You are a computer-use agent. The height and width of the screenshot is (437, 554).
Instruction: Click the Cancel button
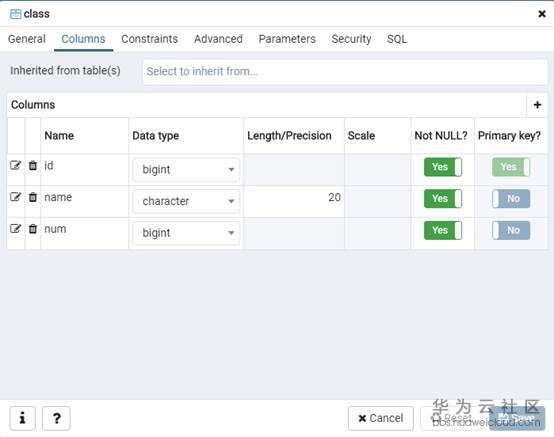[x=381, y=418]
